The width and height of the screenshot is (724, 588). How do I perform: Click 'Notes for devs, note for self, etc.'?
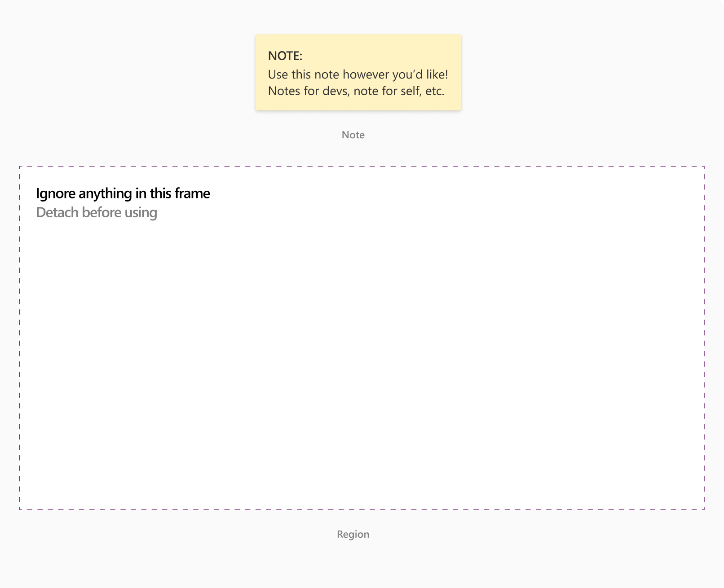click(356, 91)
